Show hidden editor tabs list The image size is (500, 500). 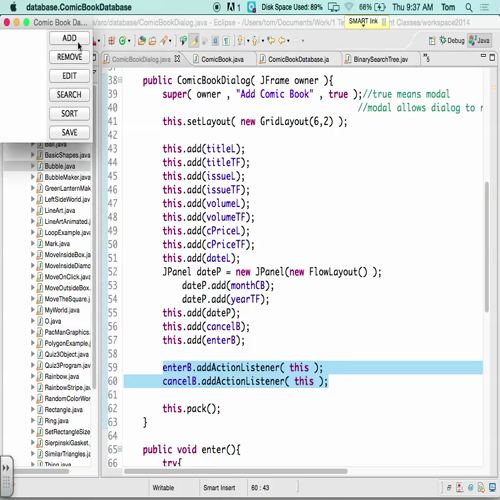pos(426,58)
